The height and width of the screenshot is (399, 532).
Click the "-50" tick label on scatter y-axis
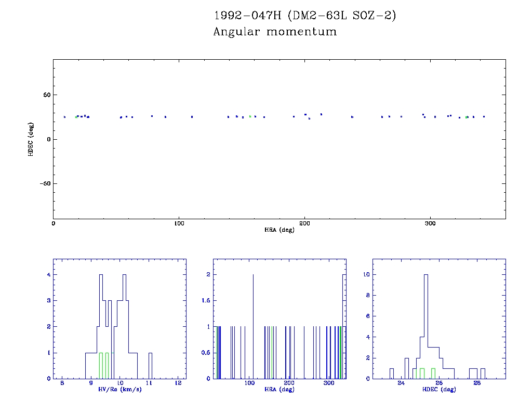coord(45,183)
